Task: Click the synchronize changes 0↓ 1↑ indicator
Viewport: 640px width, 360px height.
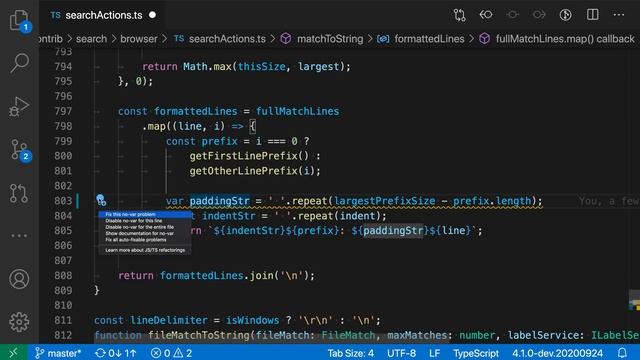Action: click(x=116, y=353)
